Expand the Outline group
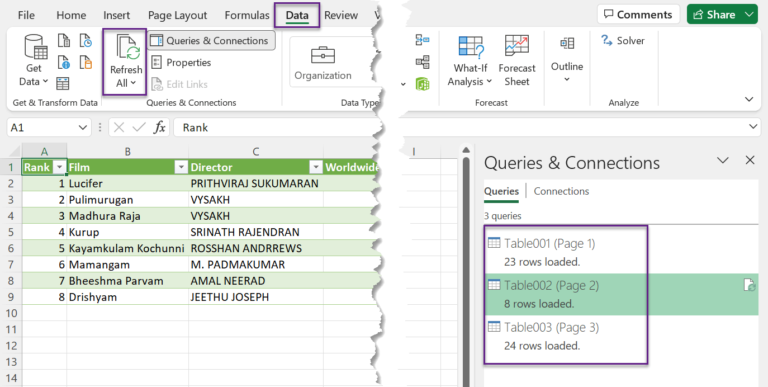Image resolution: width=768 pixels, height=387 pixels. [x=567, y=60]
